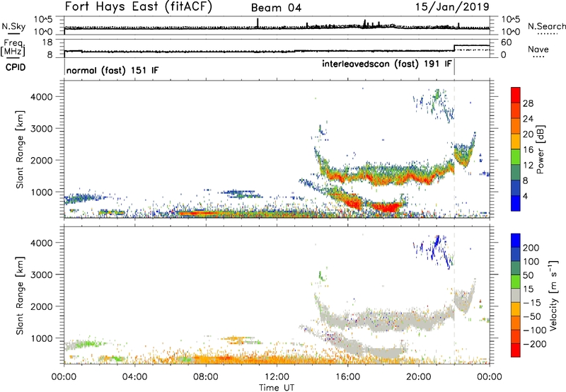This screenshot has height=392, width=566.
Task: Click the '3000' tick on velocity panel
Action: (41, 275)
